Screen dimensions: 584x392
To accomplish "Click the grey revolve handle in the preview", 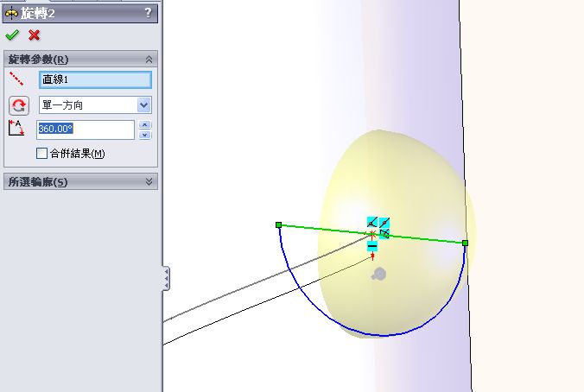I will point(378,275).
